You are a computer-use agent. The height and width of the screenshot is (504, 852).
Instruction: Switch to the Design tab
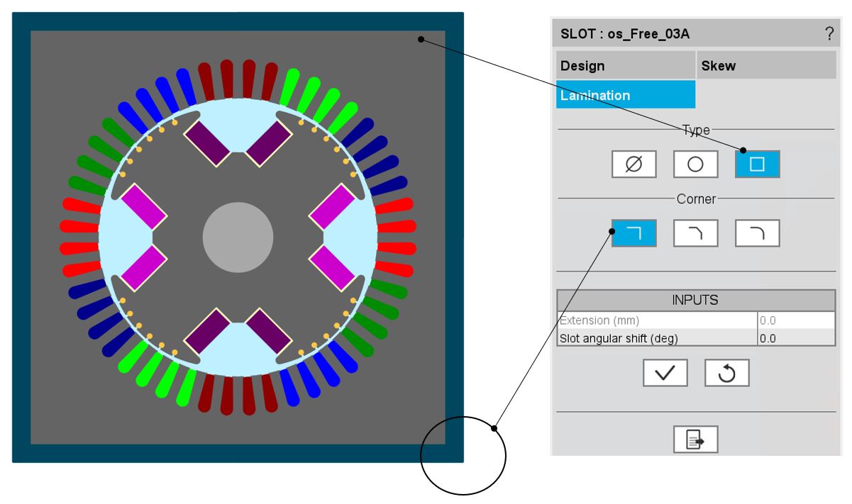coord(625,66)
